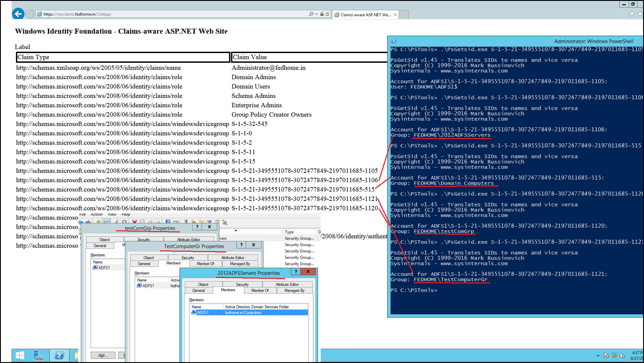Open the View menu in AD console
Image resolution: width=644 pixels, height=363 pixels.
point(112,214)
